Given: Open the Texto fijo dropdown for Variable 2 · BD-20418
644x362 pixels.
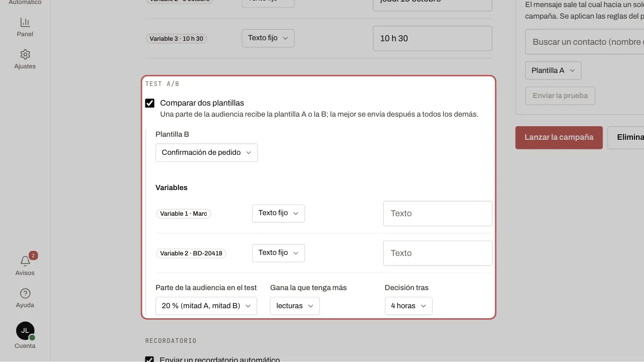Looking at the screenshot, I should [278, 253].
